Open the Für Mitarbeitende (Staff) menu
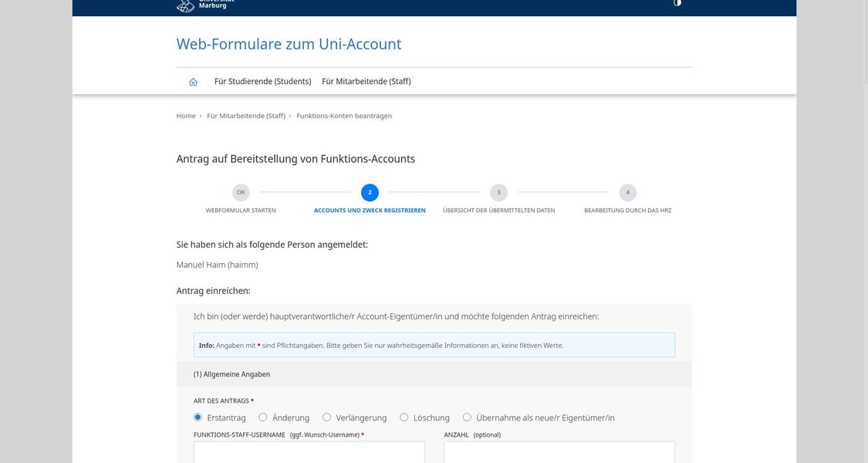Image resolution: width=868 pixels, height=463 pixels. click(366, 82)
